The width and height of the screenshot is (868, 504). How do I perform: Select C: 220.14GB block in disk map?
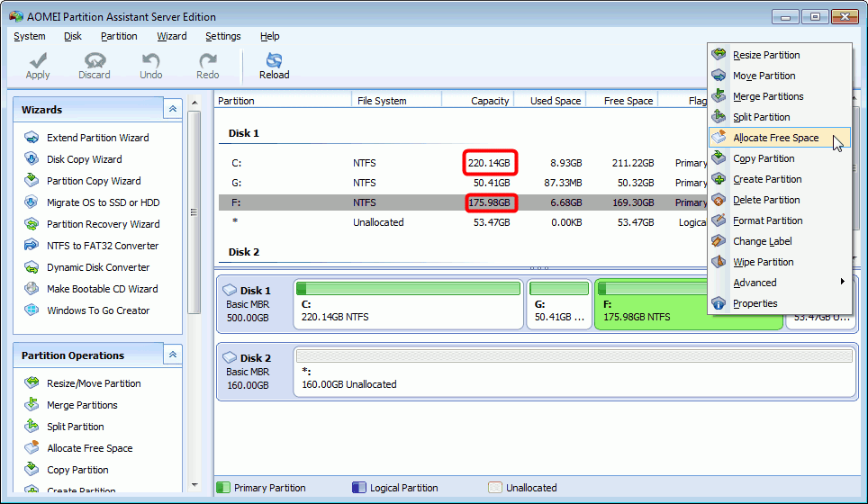coord(409,303)
